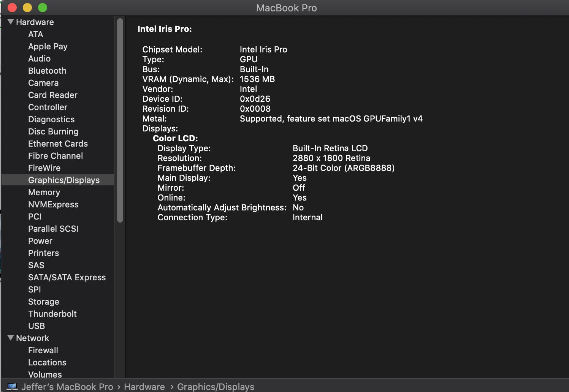Click the resolution value 2880 x 1800 Retina
This screenshot has width=569, height=392.
[331, 158]
